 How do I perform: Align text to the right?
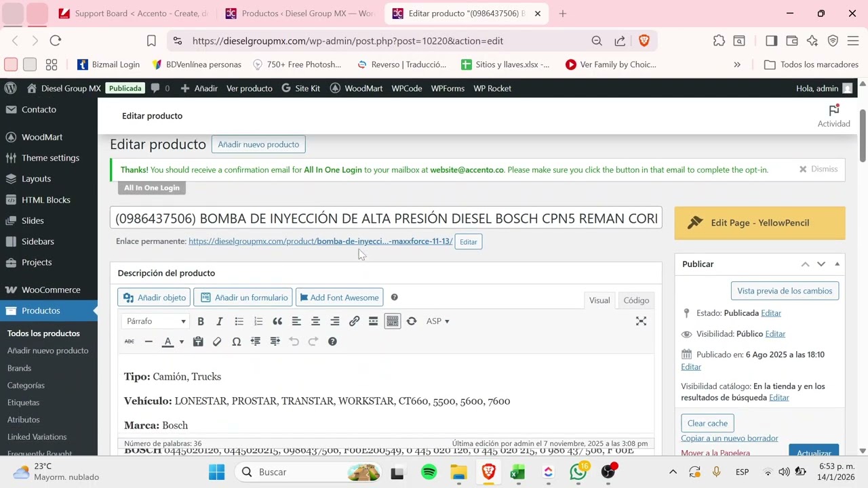[x=335, y=321]
